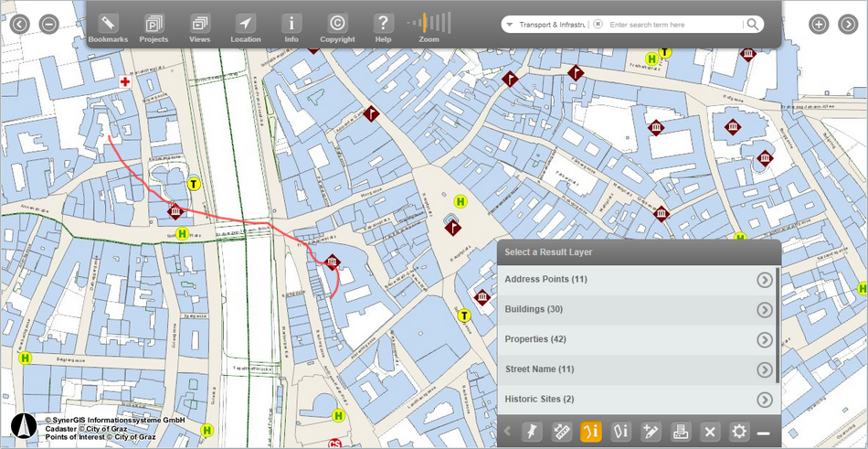This screenshot has width=868, height=449.
Task: Click the red CS marker at bottom
Action: pos(334,444)
